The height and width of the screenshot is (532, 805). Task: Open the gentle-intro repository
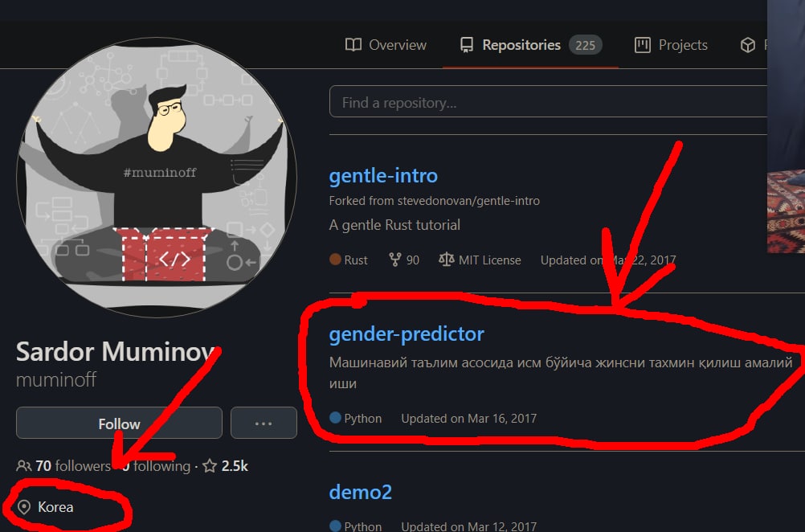point(383,176)
